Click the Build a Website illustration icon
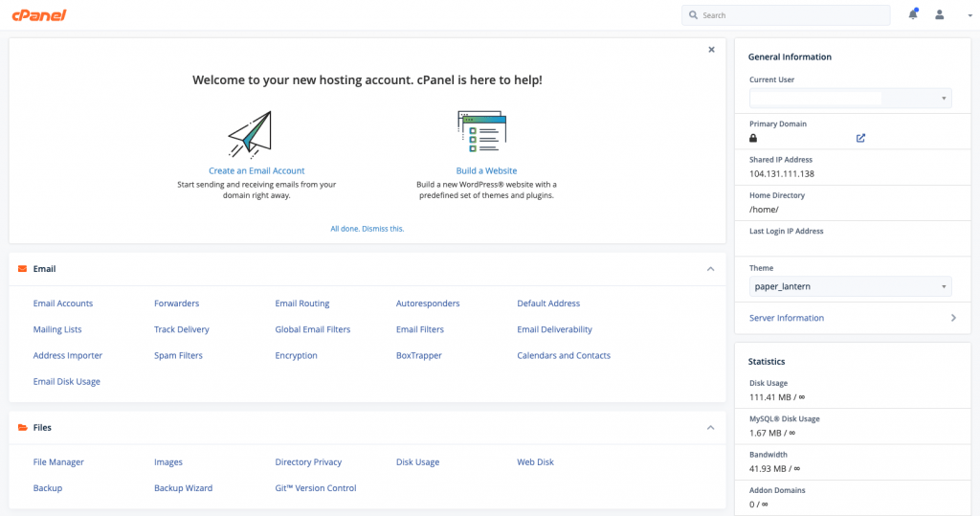980x516 pixels. tap(481, 132)
